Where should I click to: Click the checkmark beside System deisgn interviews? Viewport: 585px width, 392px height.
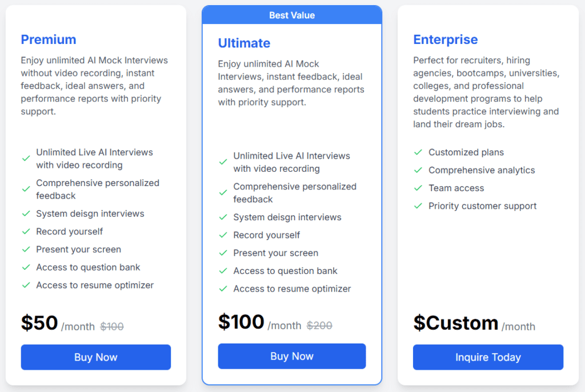26,213
